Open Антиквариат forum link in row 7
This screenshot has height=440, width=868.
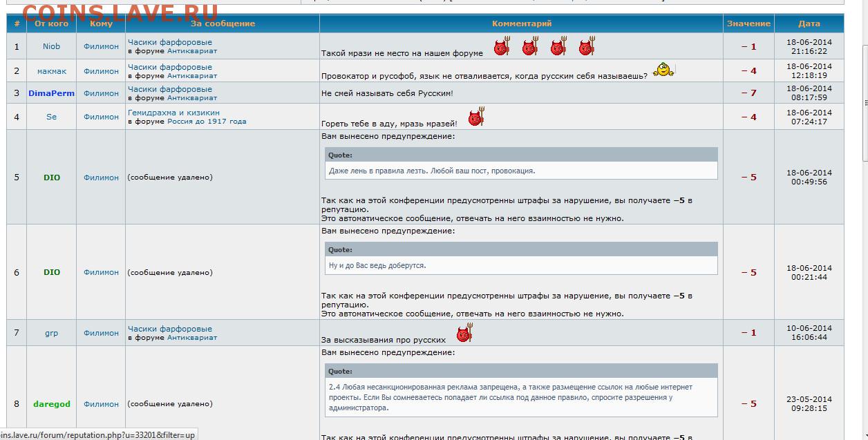192,338
